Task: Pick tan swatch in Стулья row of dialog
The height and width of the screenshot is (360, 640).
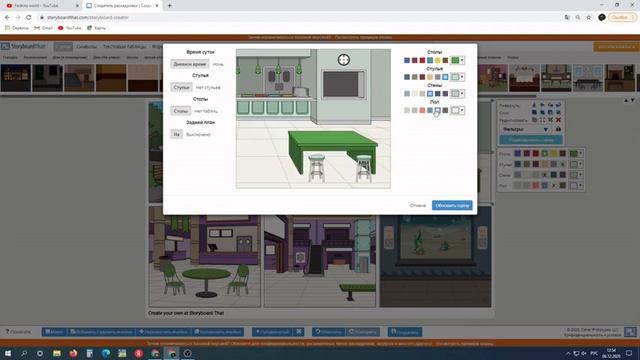Action: (x=430, y=77)
